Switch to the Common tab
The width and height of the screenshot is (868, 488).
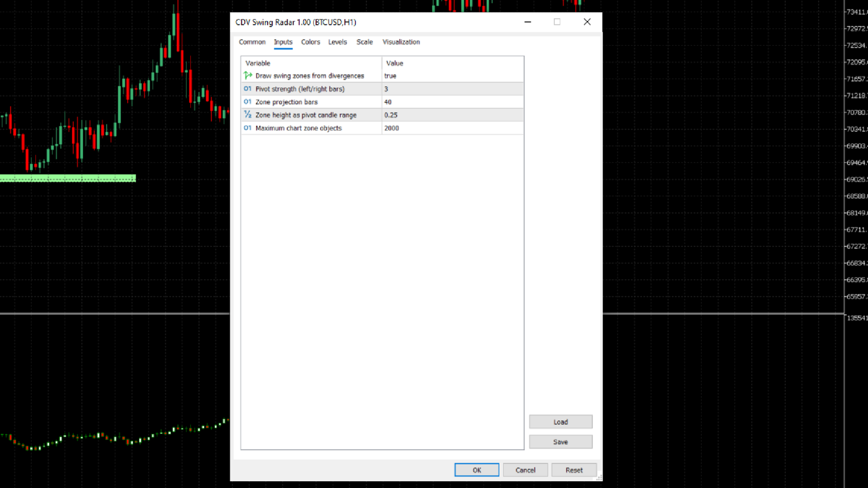tap(252, 42)
